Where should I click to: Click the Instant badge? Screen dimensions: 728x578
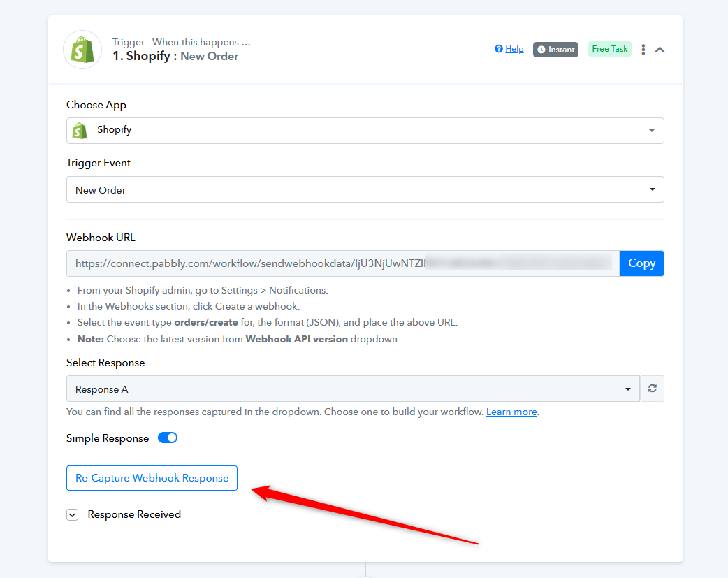(x=555, y=49)
